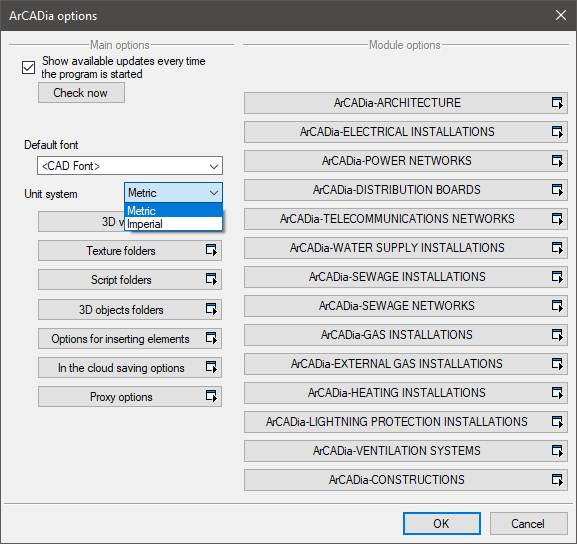Close the ArCADia options window
This screenshot has width=577, height=544.
coord(561,15)
